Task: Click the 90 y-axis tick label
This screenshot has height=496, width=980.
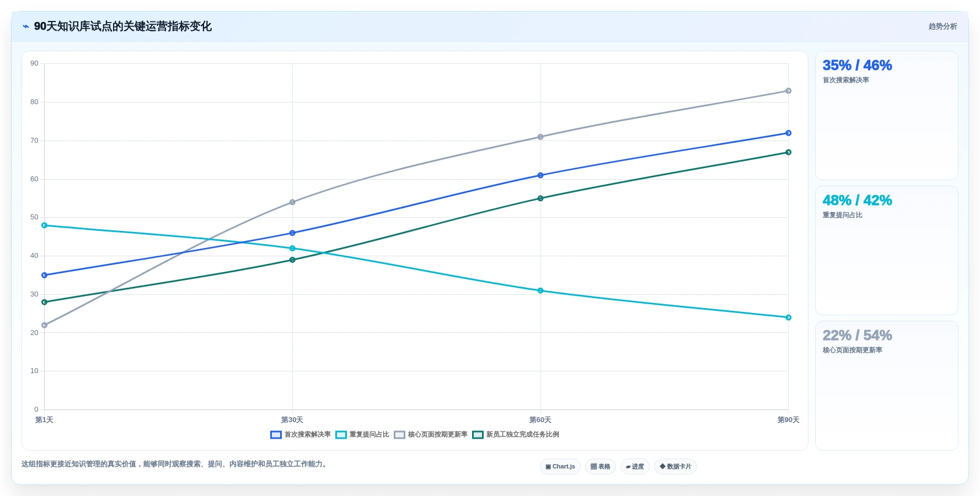Action: point(34,63)
